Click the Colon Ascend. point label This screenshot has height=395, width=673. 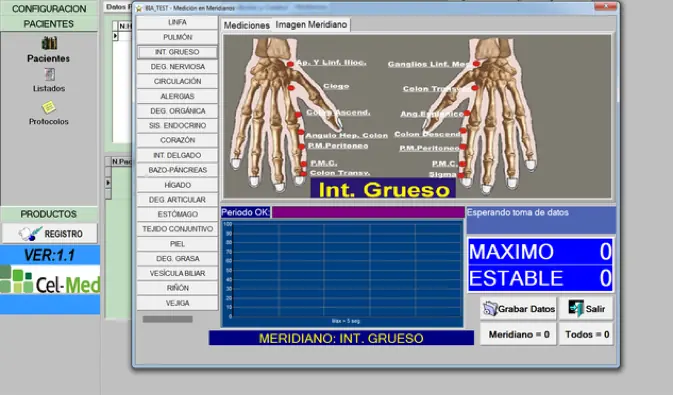click(x=338, y=112)
